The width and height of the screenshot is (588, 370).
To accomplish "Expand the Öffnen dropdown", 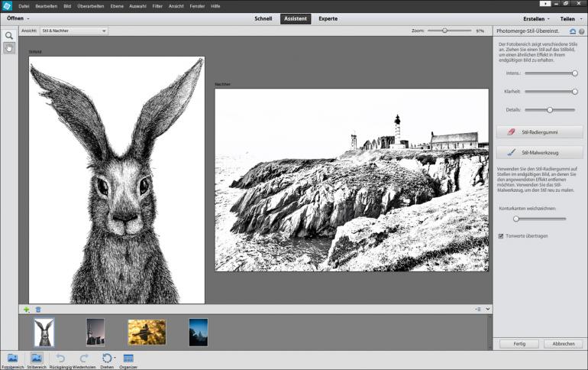I will tap(18, 18).
